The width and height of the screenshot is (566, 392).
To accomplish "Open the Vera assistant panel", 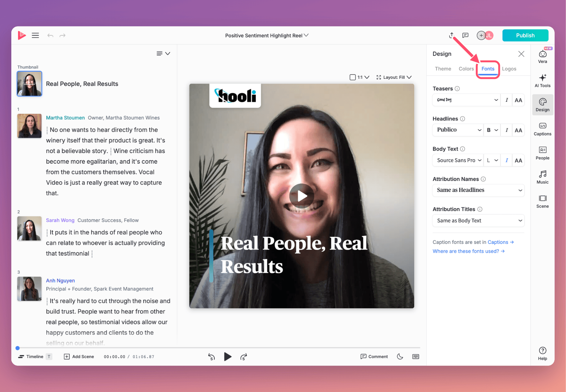I will click(543, 56).
